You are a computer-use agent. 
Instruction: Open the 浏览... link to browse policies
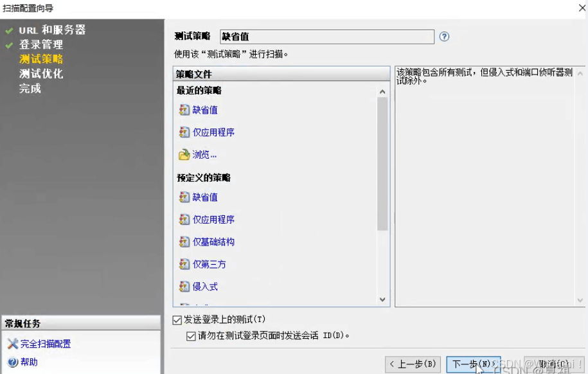pos(204,155)
